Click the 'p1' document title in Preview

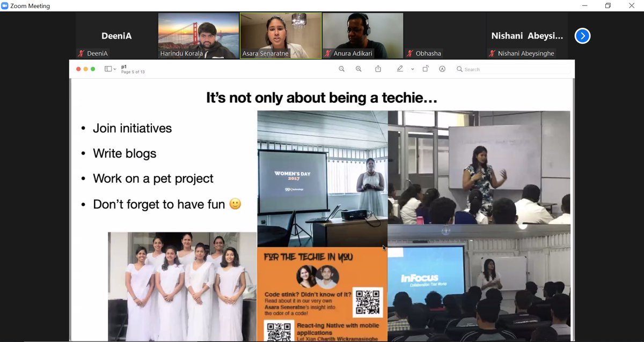[124, 66]
